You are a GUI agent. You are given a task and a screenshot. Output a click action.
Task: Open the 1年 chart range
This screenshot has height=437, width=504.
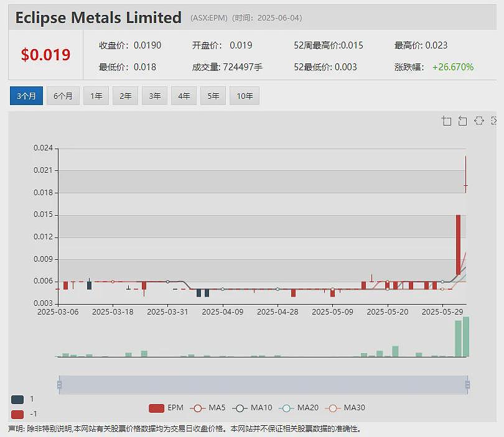pyautogui.click(x=96, y=96)
